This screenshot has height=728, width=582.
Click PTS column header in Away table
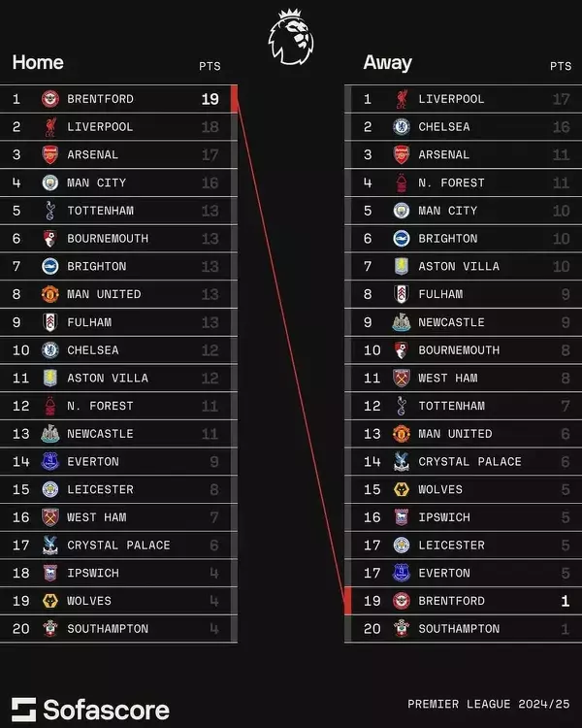point(561,67)
